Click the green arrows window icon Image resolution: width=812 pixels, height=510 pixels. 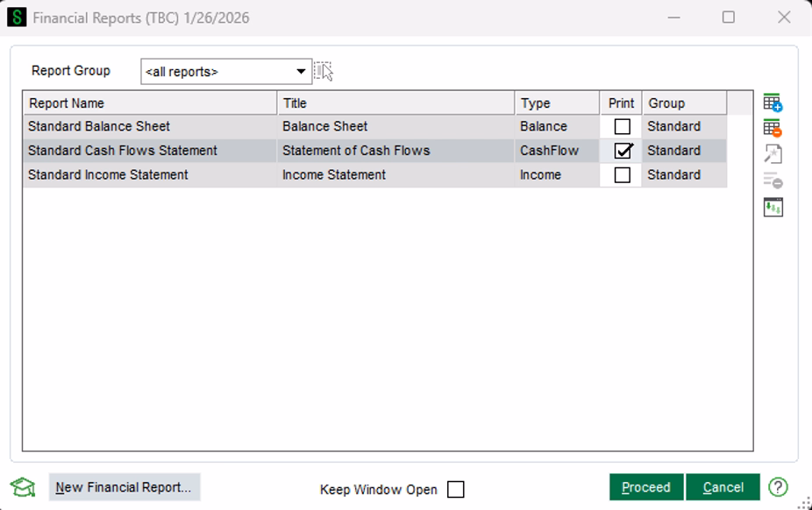tap(772, 208)
